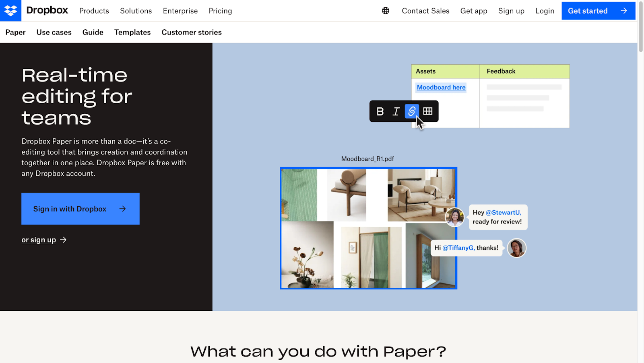Click the Dropbox logo icon
The image size is (644, 363).
point(10,10)
